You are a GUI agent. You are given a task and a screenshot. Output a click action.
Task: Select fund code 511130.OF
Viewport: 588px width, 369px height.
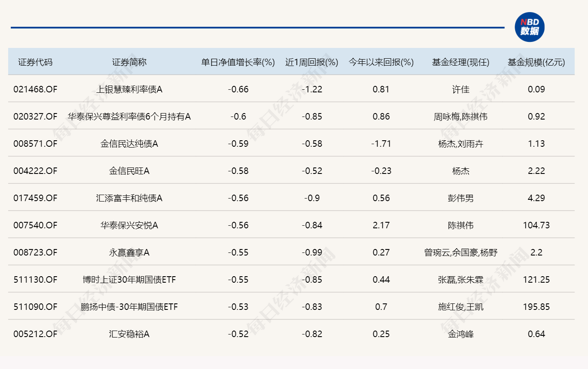click(x=35, y=280)
